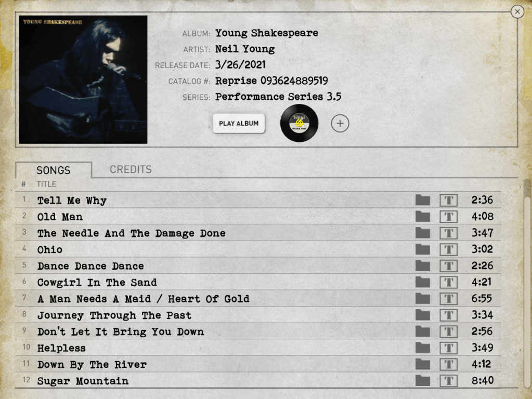Play The Needle And The Damage Done
The width and height of the screenshot is (532, 399).
click(x=131, y=233)
